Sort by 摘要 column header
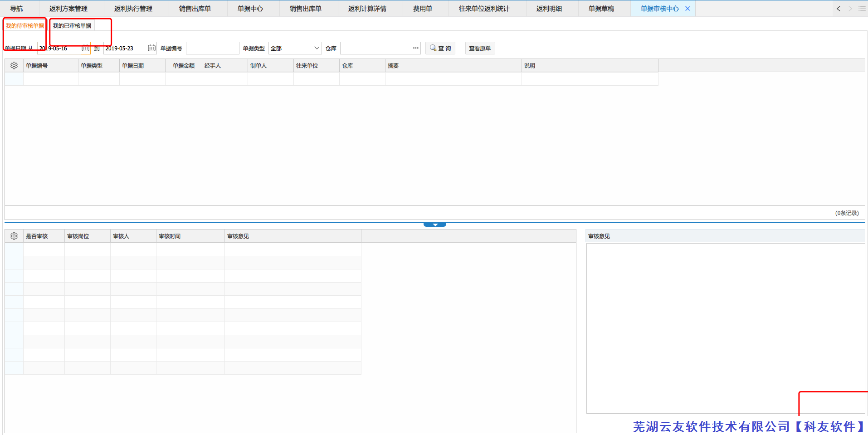The image size is (868, 435). [x=454, y=66]
